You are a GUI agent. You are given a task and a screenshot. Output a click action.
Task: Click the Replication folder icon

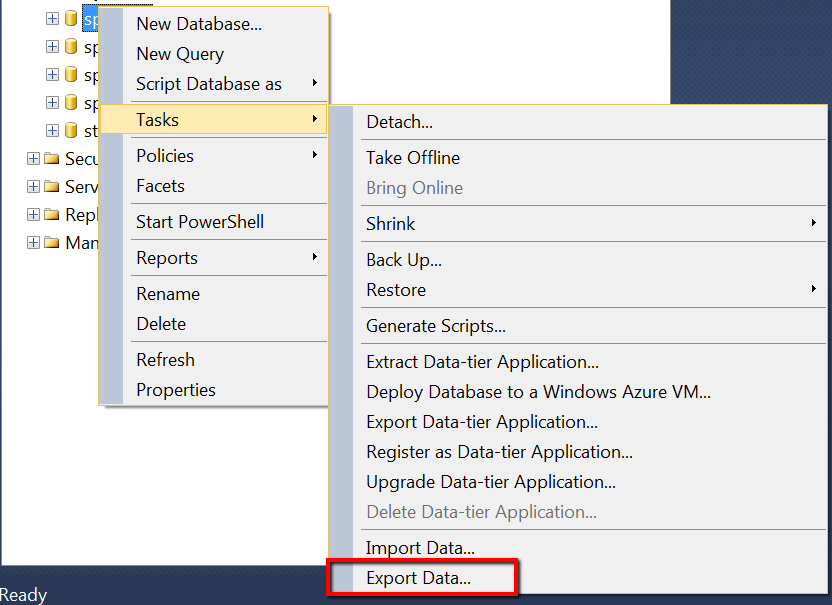(51, 214)
